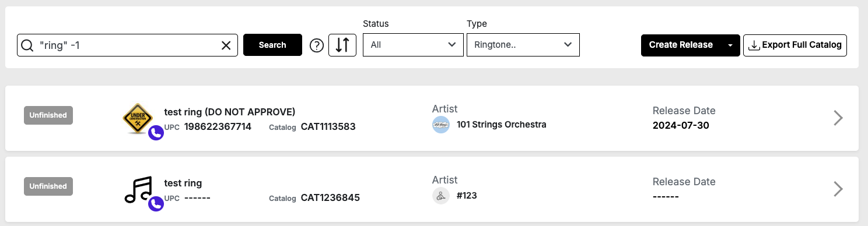Open the search help question mark
The height and width of the screenshot is (226, 868).
[316, 45]
